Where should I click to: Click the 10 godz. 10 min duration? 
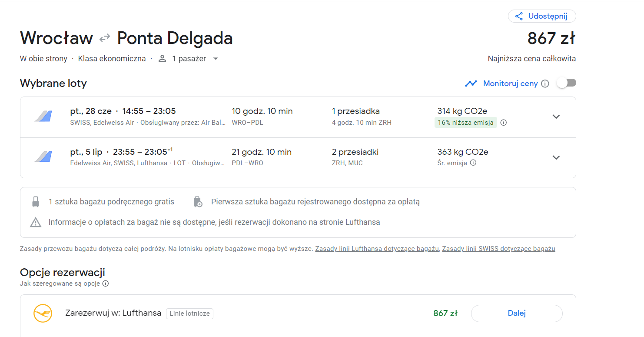[x=262, y=111]
